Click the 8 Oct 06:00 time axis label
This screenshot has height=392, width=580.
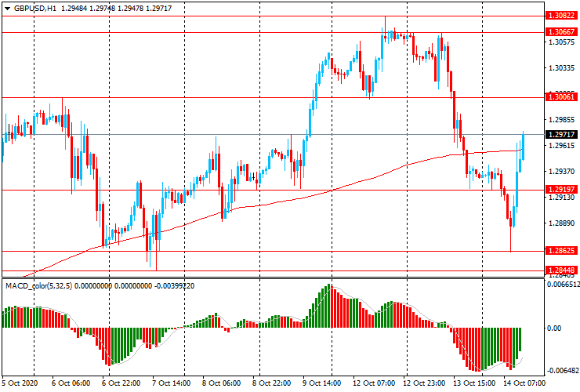click(221, 383)
